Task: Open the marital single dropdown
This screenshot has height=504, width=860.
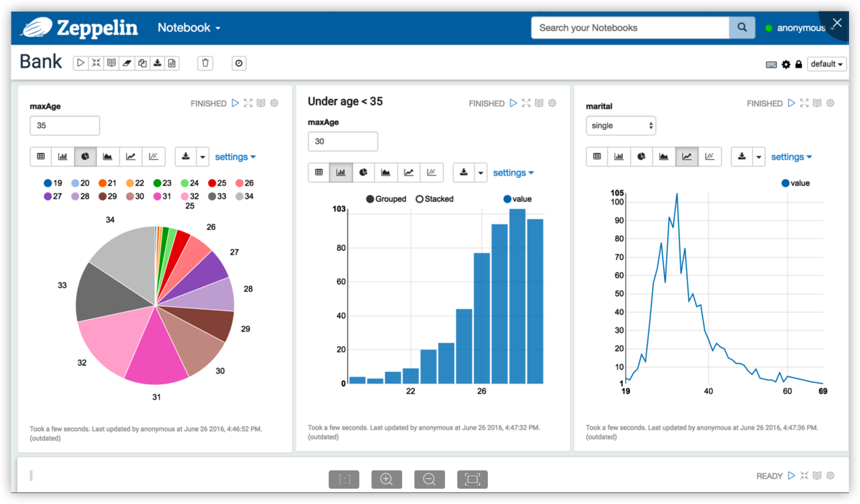Action: pos(620,125)
